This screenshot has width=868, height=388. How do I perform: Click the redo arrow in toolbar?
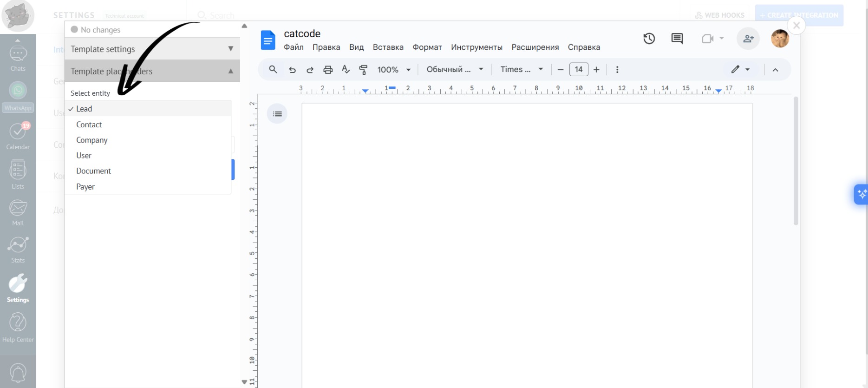point(310,70)
